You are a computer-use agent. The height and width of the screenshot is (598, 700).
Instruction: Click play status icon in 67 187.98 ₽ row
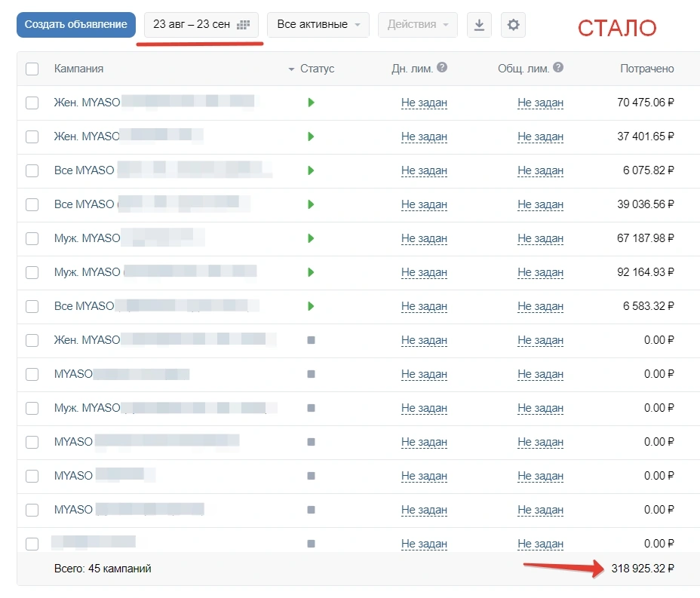coord(312,238)
